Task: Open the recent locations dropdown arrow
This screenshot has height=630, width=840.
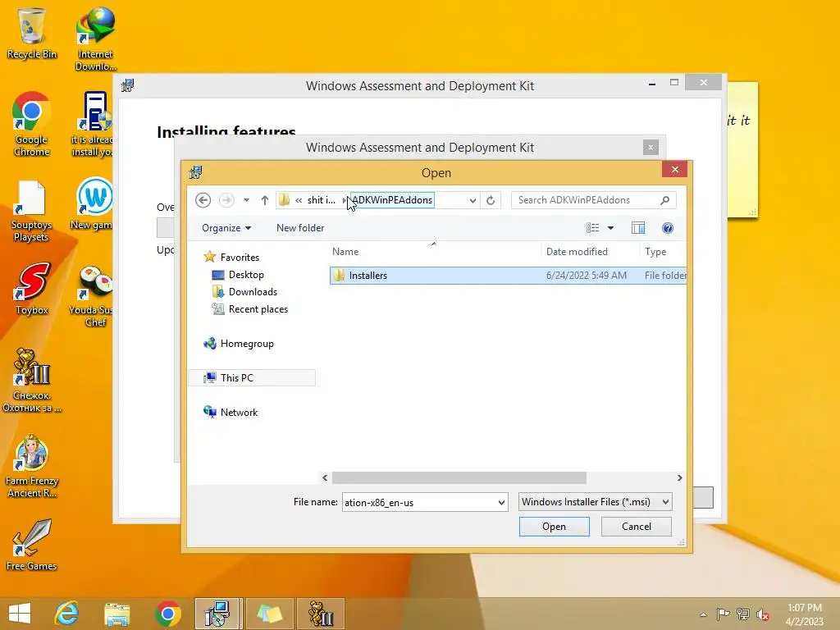Action: [x=246, y=200]
